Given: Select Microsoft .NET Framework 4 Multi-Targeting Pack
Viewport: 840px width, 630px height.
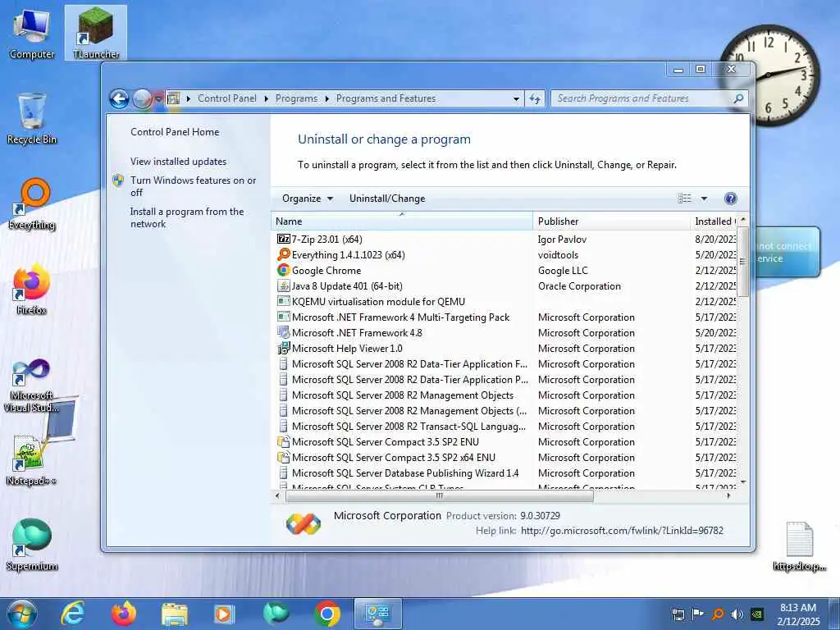Looking at the screenshot, I should coord(400,317).
